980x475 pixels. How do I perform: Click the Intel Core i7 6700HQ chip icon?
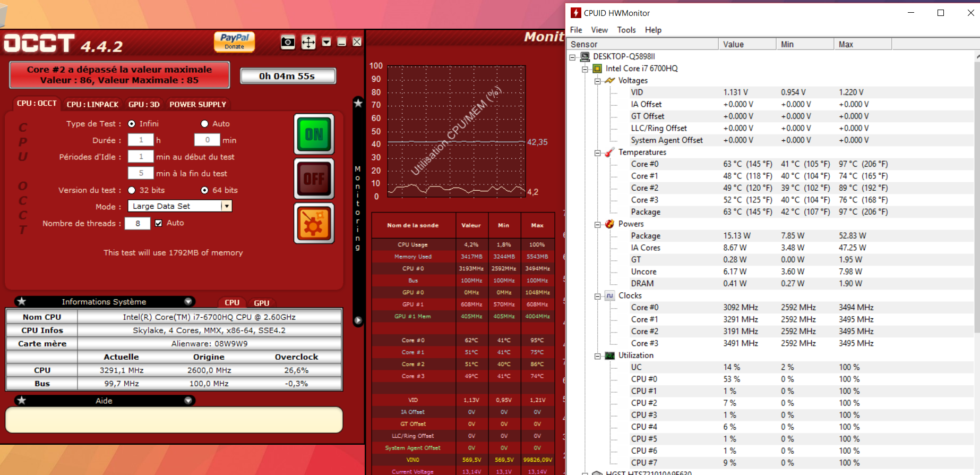[598, 69]
